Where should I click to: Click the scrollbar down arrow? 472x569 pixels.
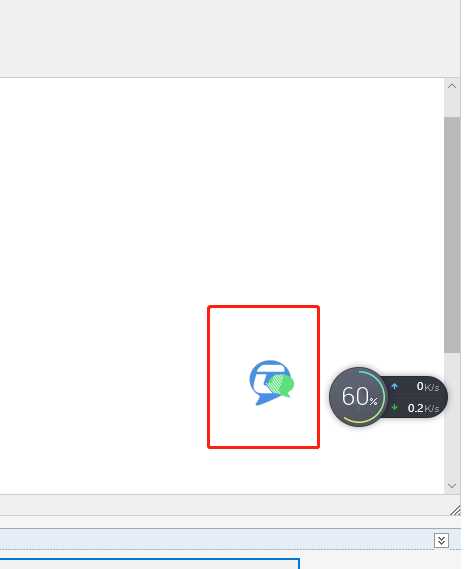tap(452, 486)
